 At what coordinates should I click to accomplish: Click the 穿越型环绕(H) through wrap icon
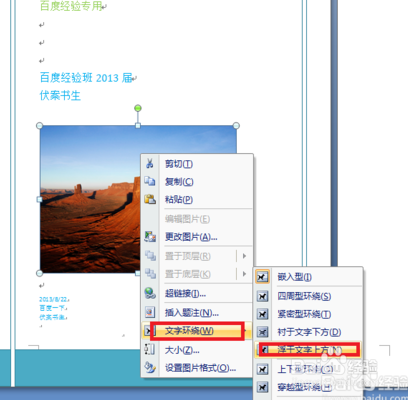pyautogui.click(x=262, y=387)
